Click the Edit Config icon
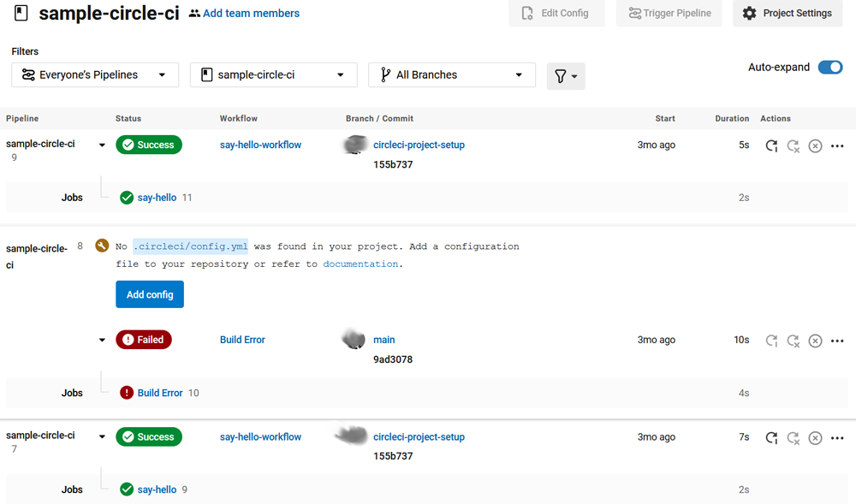This screenshot has height=504, width=856. tap(526, 13)
